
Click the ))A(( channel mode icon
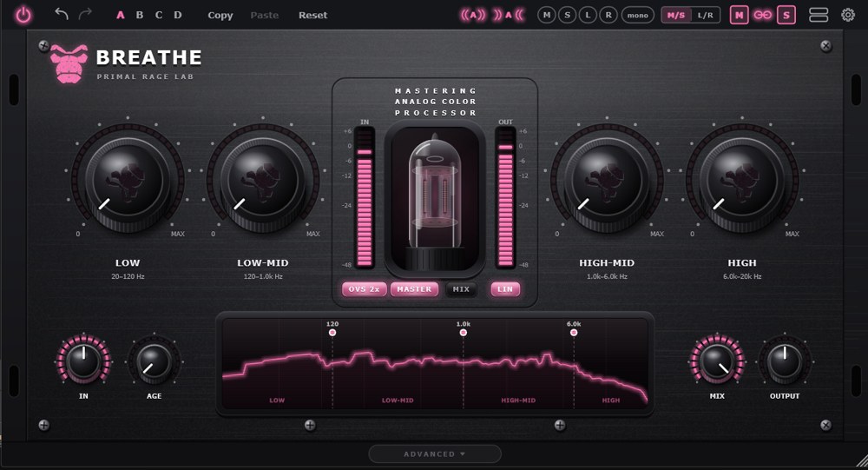(x=508, y=15)
